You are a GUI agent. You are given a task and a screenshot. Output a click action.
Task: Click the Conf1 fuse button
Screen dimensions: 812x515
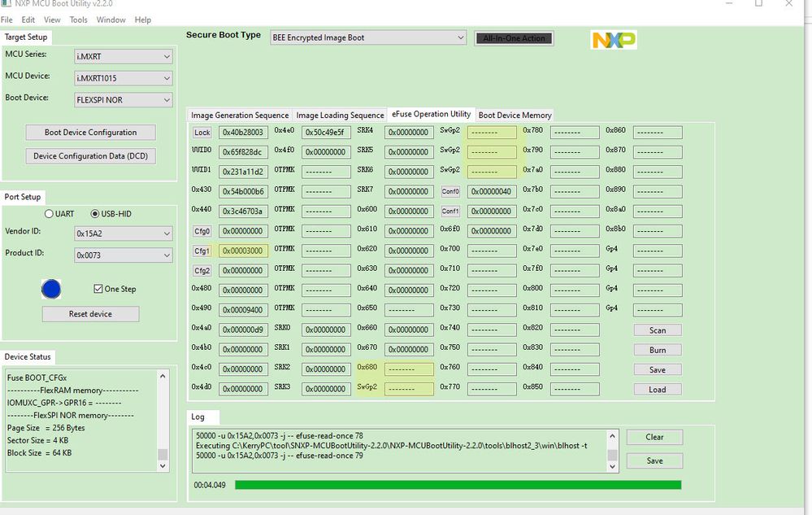pyautogui.click(x=450, y=211)
